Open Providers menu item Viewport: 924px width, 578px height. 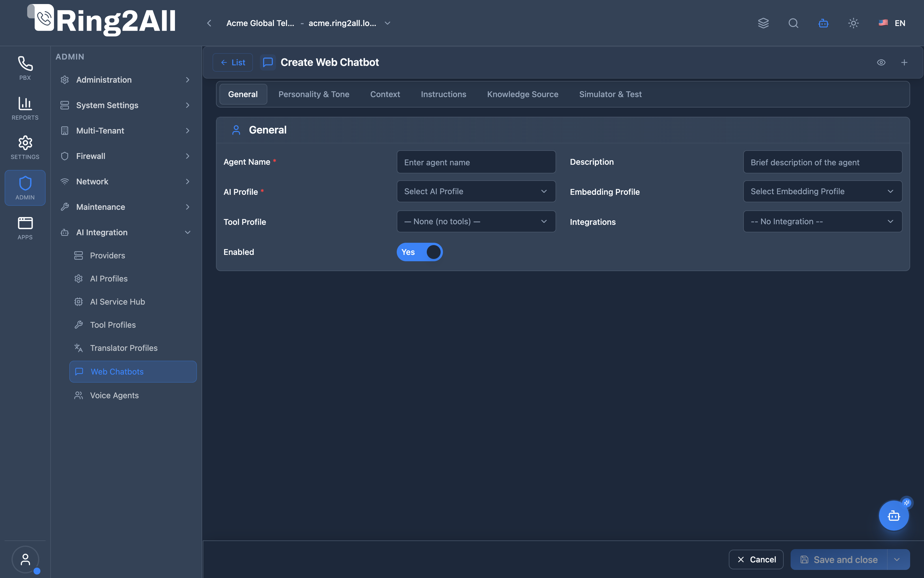(133, 255)
